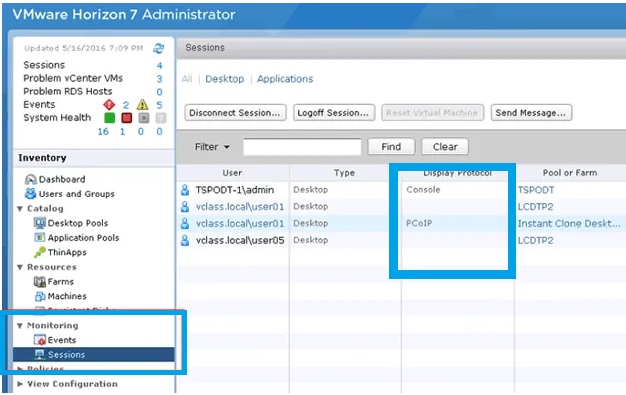Click the warning events count 5

pos(159,105)
